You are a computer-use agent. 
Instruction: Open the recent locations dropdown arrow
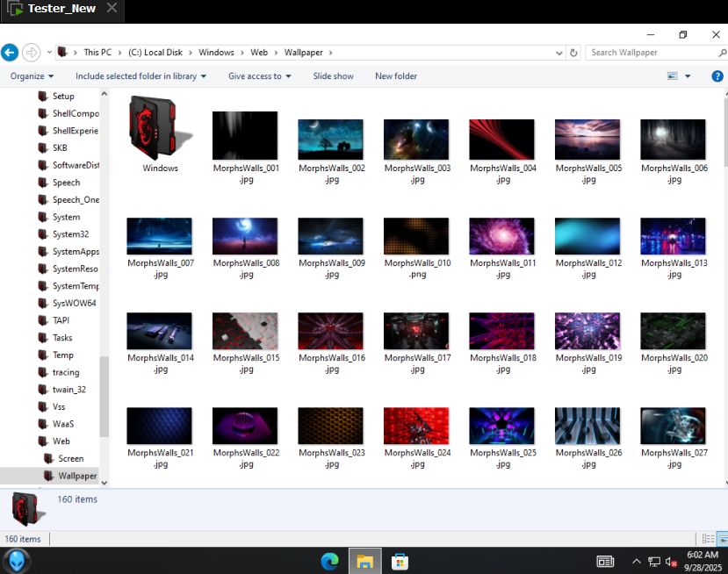[x=49, y=52]
